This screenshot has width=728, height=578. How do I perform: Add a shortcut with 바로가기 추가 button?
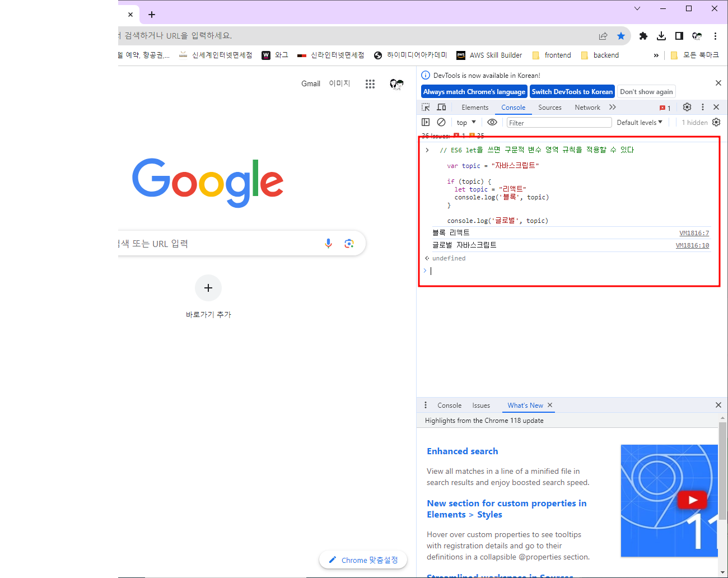tap(208, 297)
